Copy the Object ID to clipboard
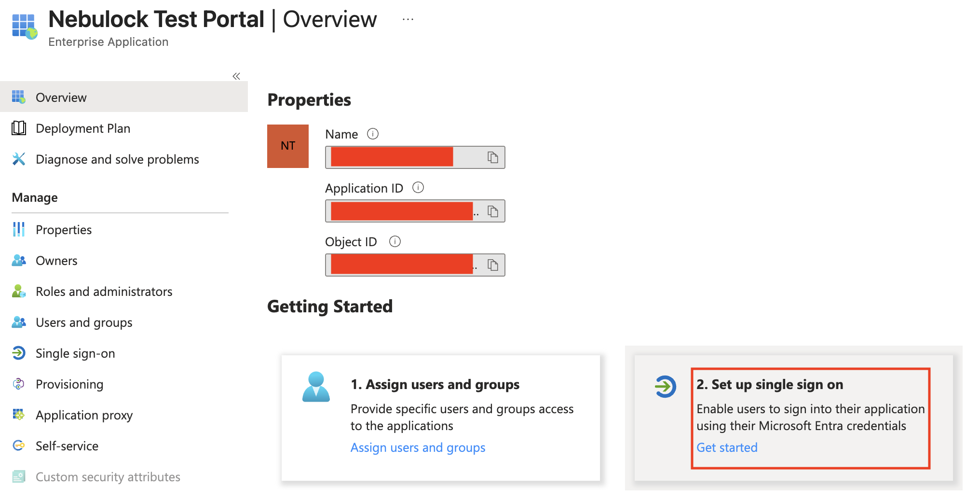This screenshot has height=502, width=980. 492,265
